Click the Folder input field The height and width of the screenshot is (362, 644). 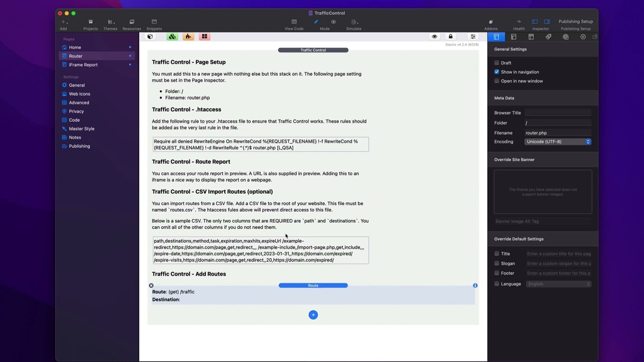click(x=558, y=123)
